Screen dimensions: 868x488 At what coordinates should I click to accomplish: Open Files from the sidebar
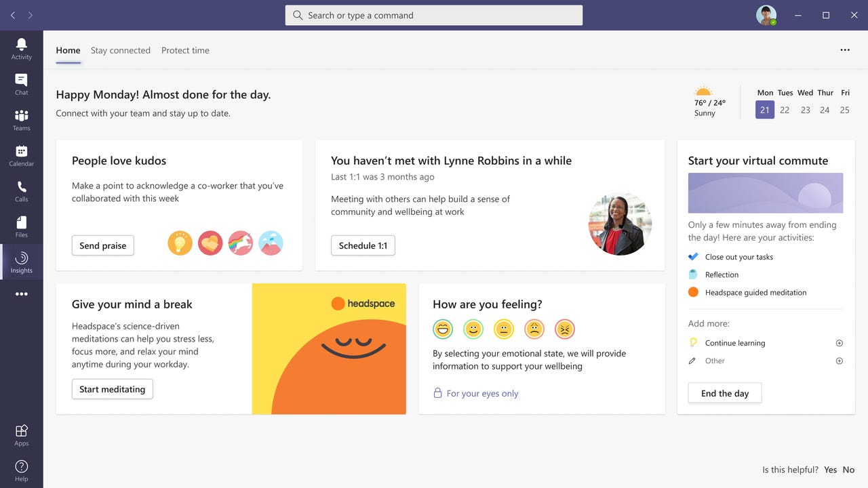pos(21,226)
